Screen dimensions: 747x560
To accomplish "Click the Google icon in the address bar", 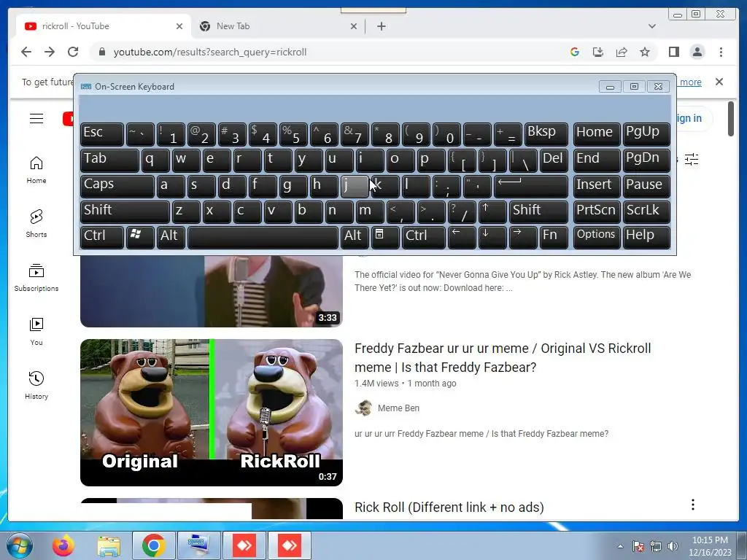I will tap(575, 52).
